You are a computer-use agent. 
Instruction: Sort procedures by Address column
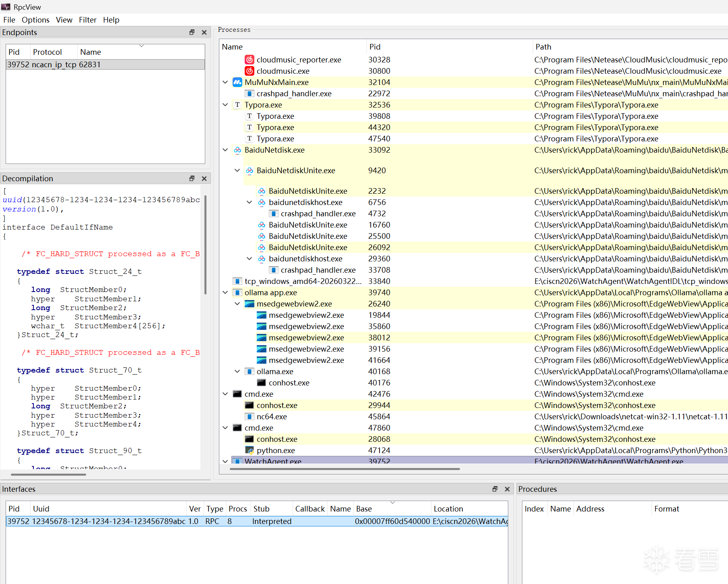point(613,509)
